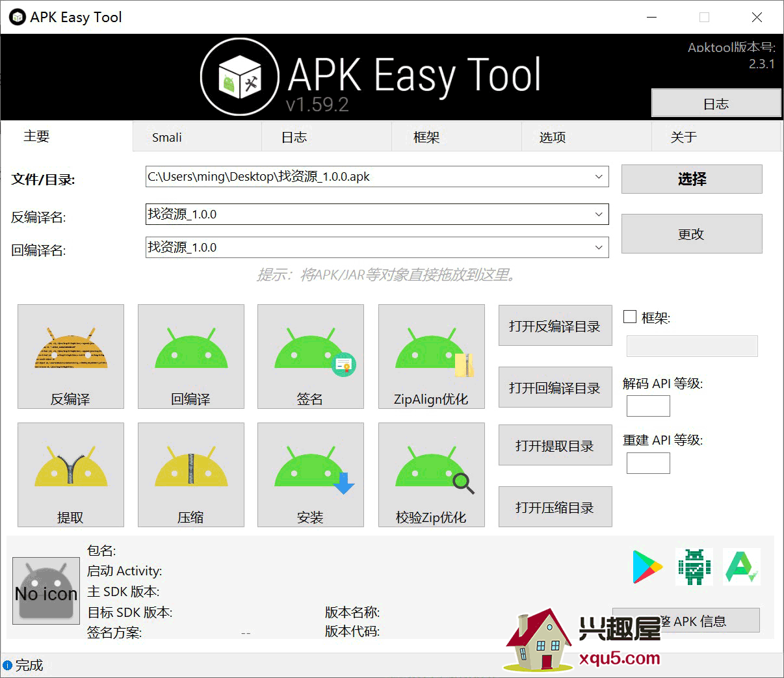The width and height of the screenshot is (784, 678).
Task: Click the APK Easy Tool cube logo
Action: pyautogui.click(x=240, y=77)
